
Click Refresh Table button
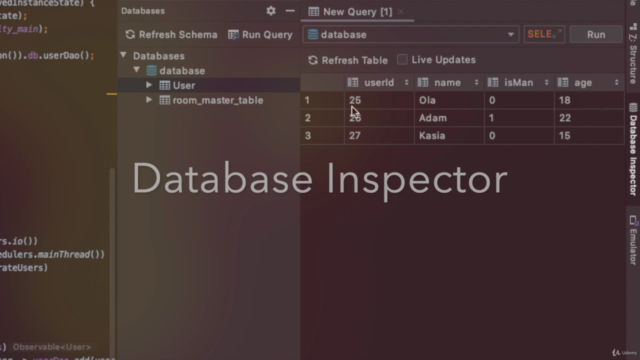click(348, 60)
